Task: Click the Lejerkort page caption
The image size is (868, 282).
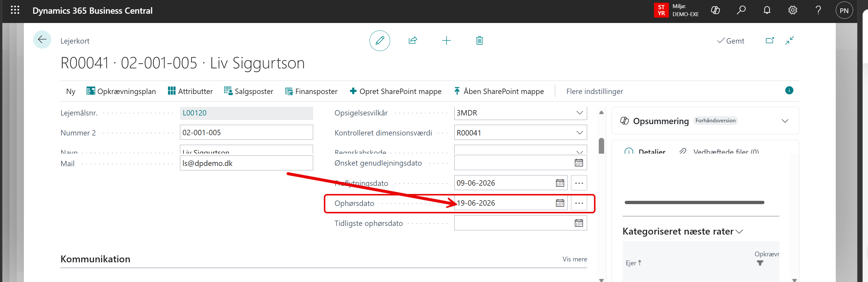Action: 75,41
